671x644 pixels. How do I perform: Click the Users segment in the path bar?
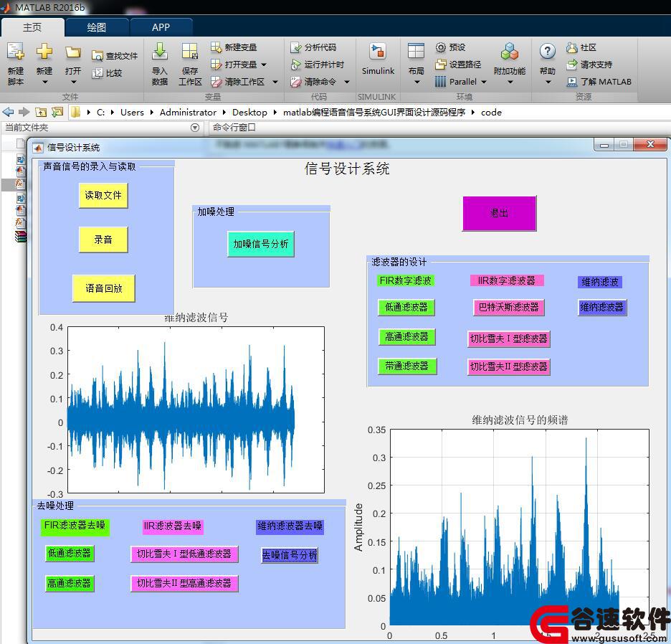[132, 112]
